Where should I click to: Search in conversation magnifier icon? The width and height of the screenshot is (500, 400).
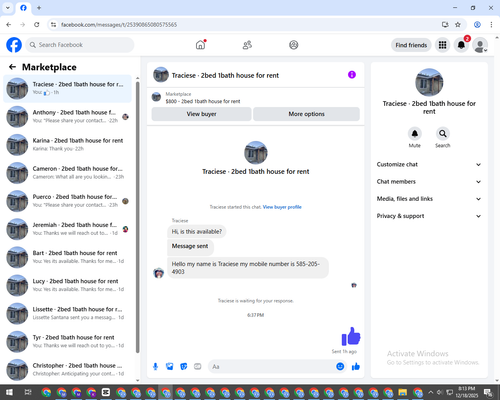pyautogui.click(x=443, y=134)
